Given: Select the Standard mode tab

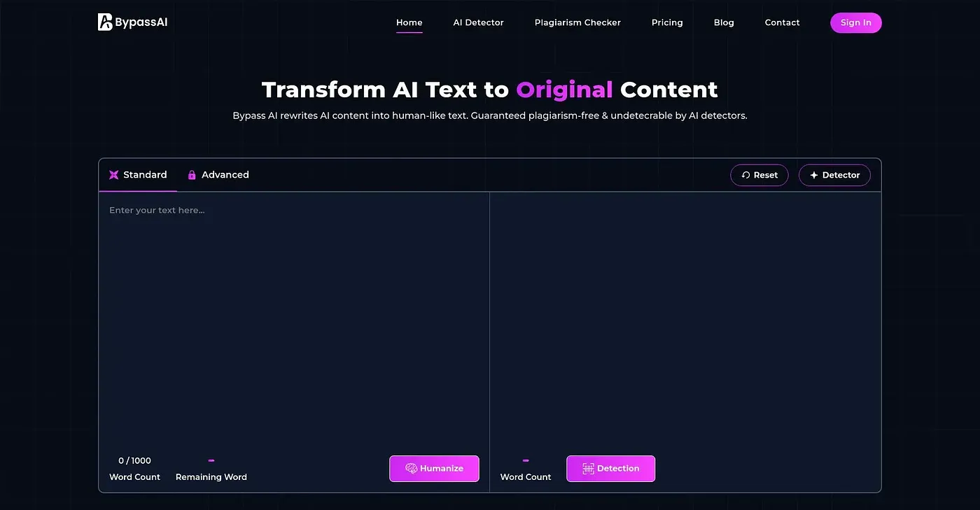Looking at the screenshot, I should pos(138,175).
